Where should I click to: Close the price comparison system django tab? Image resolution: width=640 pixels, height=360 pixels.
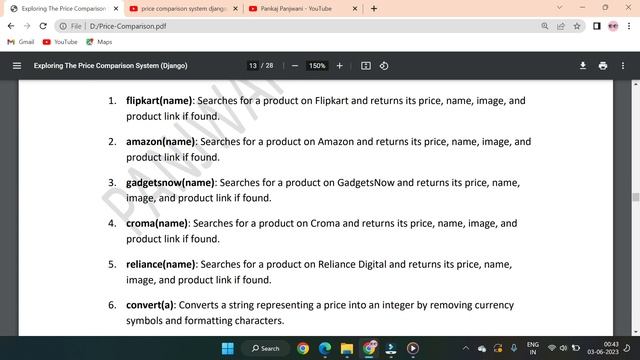(236, 9)
